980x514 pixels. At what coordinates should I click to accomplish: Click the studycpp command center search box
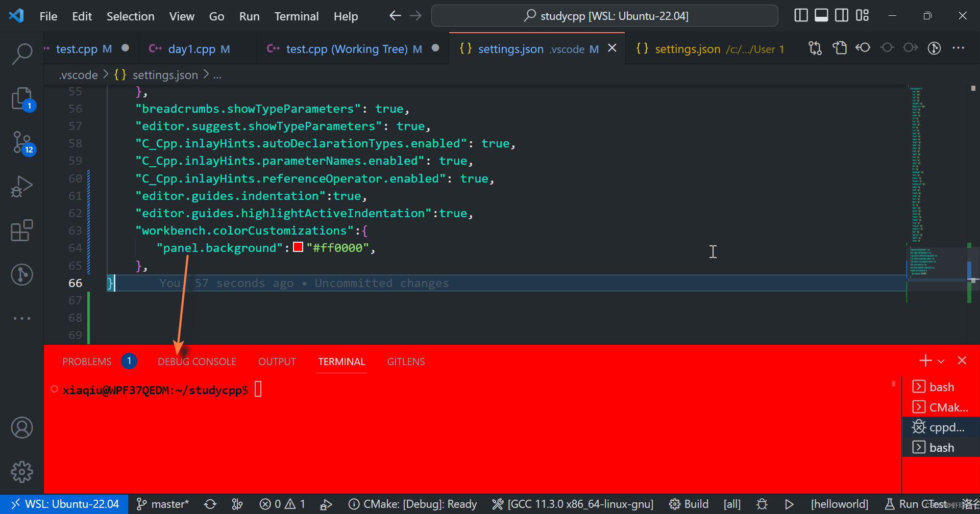[x=605, y=16]
